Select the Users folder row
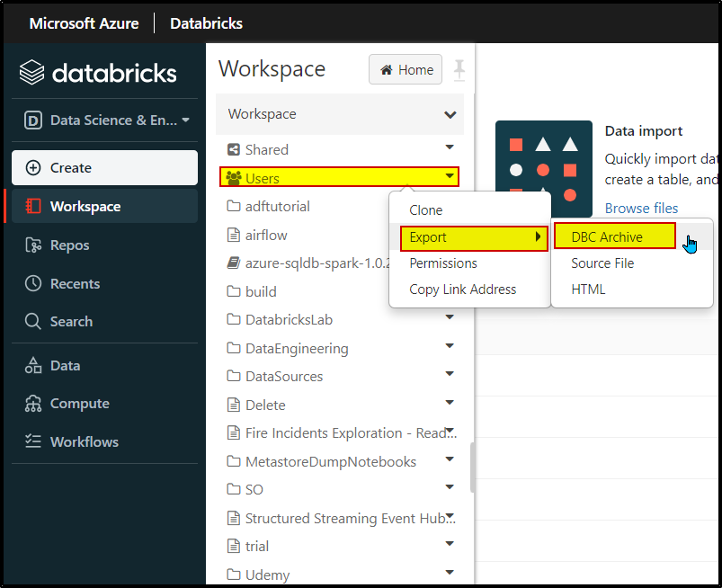 339,177
